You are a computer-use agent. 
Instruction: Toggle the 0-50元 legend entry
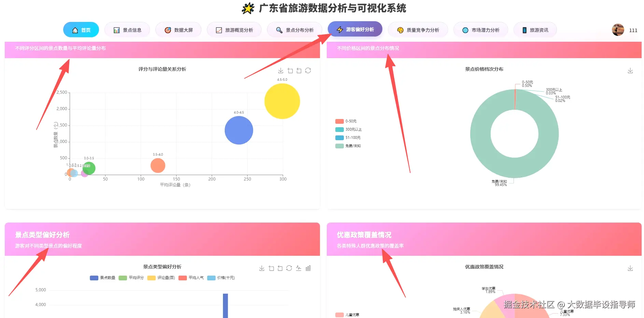click(x=346, y=121)
